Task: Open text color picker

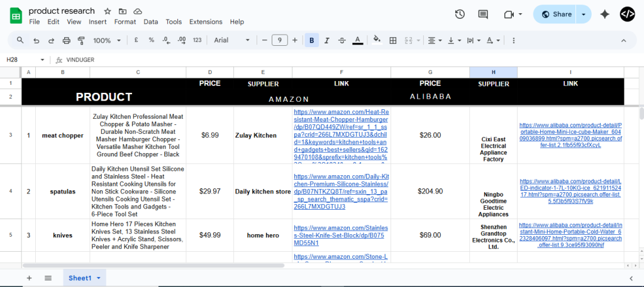Action: tap(358, 40)
